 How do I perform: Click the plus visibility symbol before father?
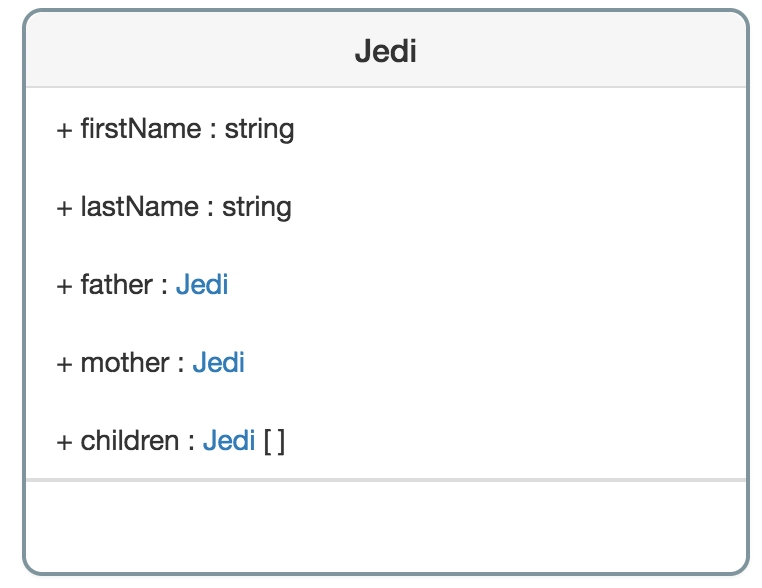65,286
